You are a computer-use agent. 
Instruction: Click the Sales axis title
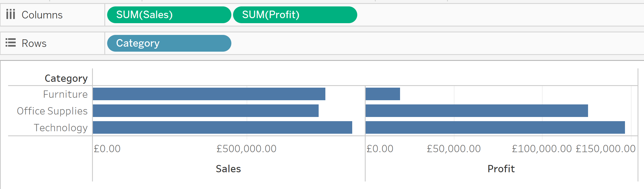click(x=228, y=169)
